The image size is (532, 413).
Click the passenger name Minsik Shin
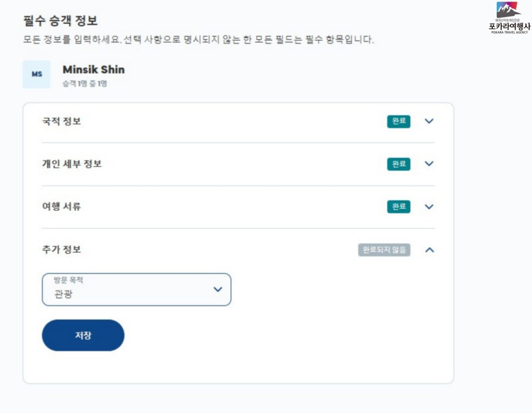pyautogui.click(x=94, y=69)
